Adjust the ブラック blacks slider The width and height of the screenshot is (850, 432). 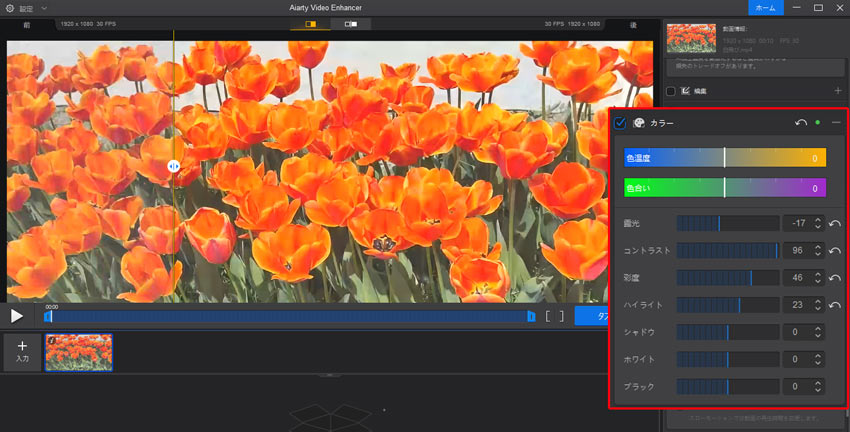tap(727, 386)
